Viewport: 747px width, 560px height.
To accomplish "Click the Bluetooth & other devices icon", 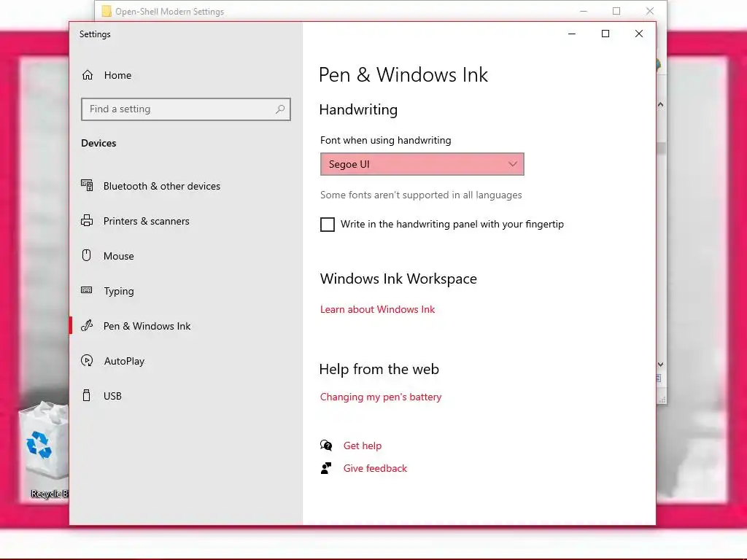I will click(x=87, y=185).
